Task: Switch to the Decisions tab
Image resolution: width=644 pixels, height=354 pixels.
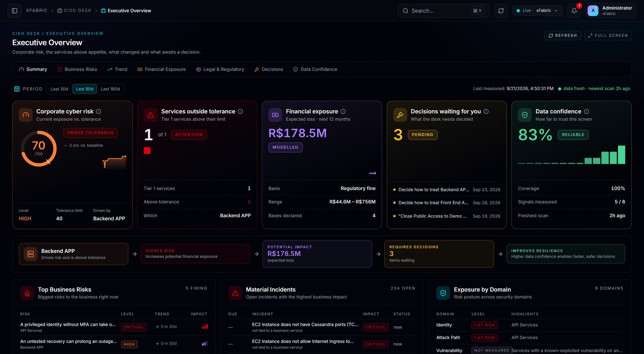Action: pyautogui.click(x=268, y=69)
